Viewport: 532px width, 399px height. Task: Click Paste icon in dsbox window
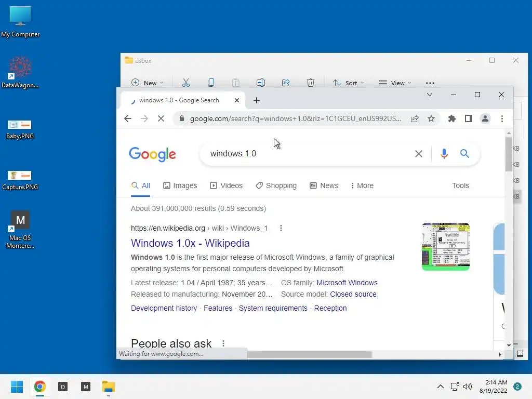[x=236, y=83]
